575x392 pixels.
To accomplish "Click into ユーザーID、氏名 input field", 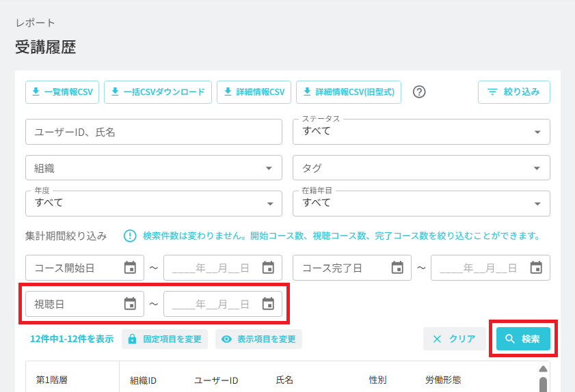I will [154, 132].
